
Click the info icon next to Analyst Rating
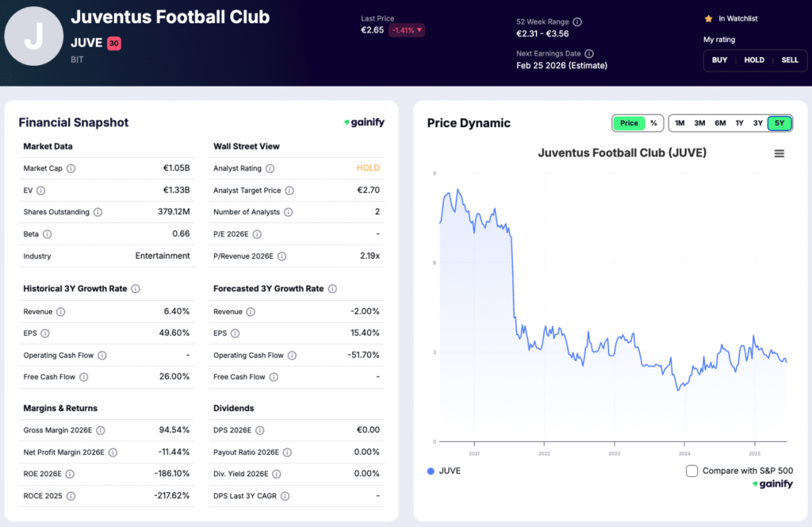[x=270, y=168]
